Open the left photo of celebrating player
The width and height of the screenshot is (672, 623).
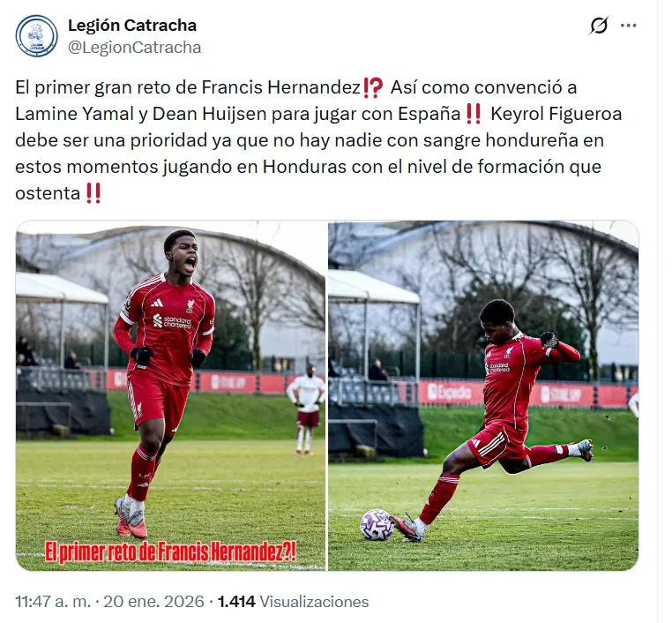[x=170, y=395]
